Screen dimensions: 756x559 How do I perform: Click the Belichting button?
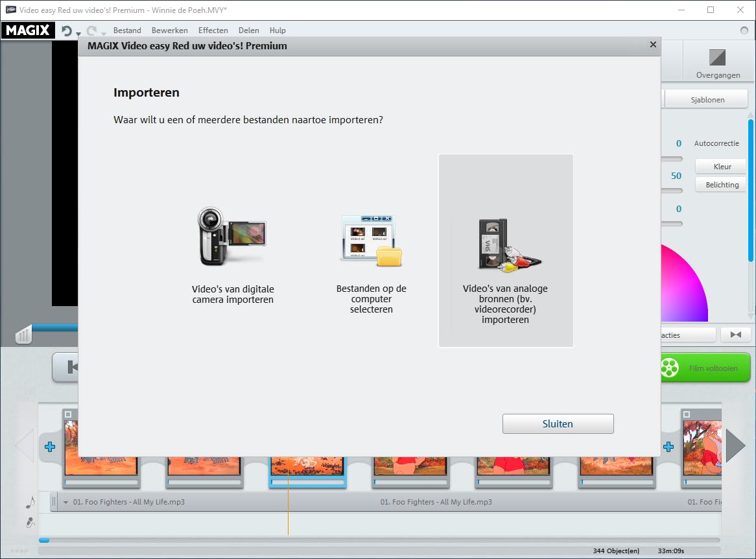[x=722, y=185]
